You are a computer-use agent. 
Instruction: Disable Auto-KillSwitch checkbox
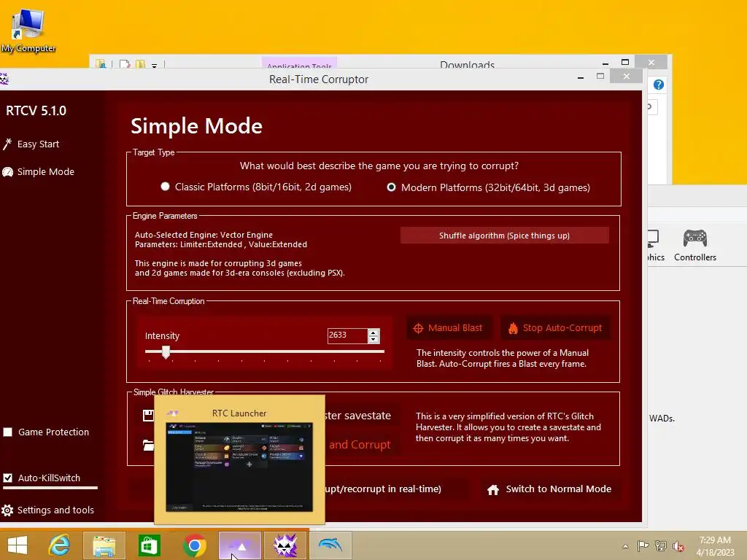(7, 478)
